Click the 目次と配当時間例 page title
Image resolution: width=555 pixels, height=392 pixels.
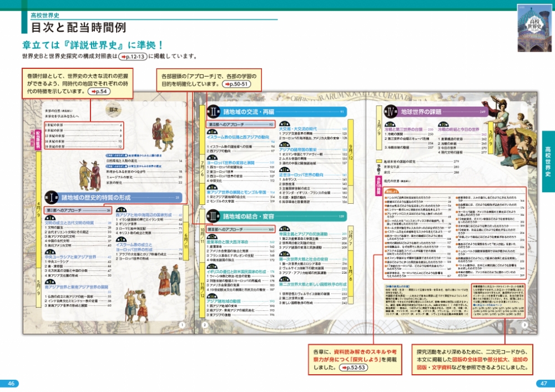pos(78,27)
